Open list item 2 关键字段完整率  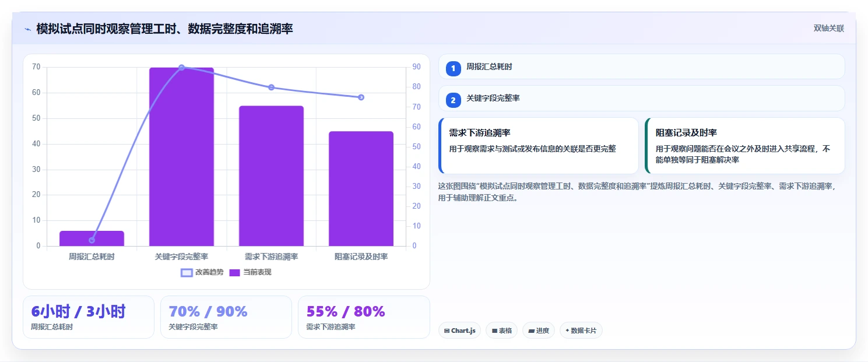click(x=641, y=99)
